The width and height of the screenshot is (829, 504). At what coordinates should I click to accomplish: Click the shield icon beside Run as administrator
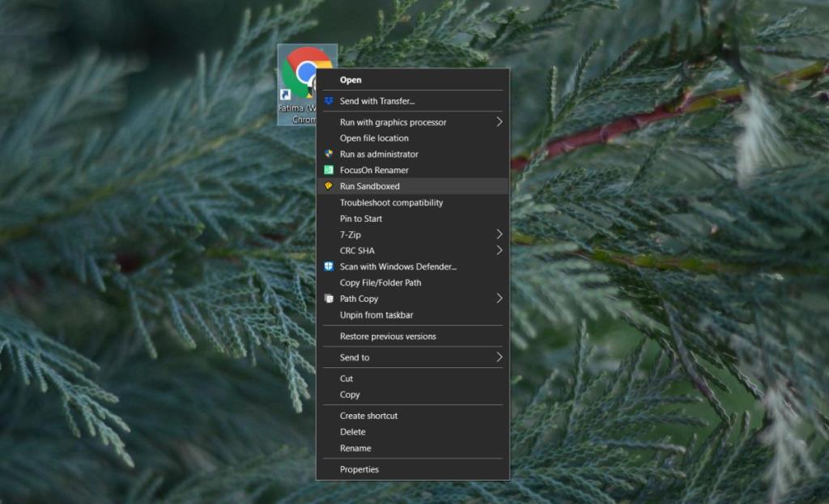click(329, 154)
